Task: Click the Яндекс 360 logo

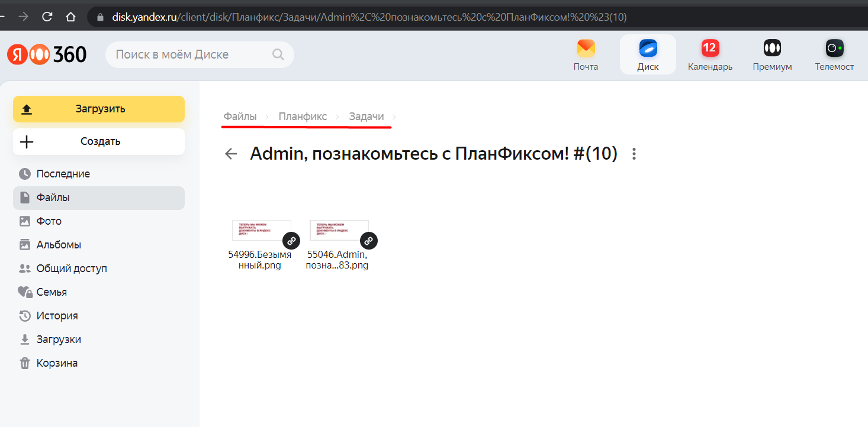Action: 47,54
